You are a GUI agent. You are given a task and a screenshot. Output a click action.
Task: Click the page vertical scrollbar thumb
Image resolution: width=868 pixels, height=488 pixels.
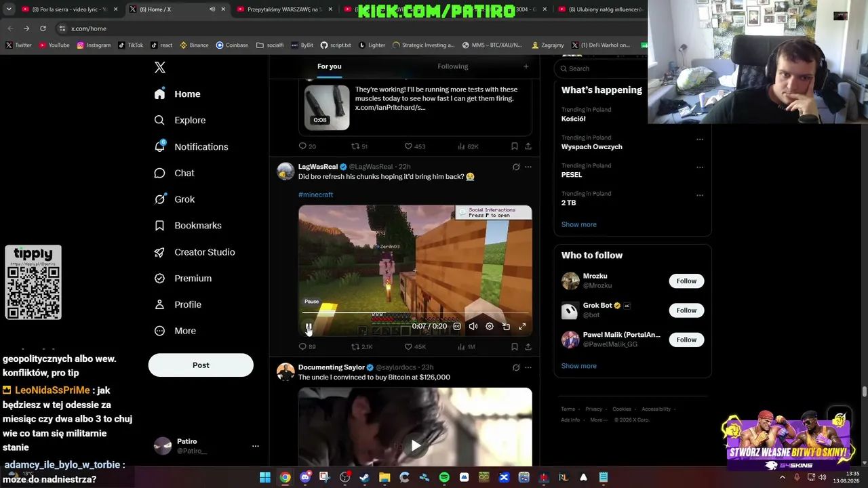click(x=864, y=392)
